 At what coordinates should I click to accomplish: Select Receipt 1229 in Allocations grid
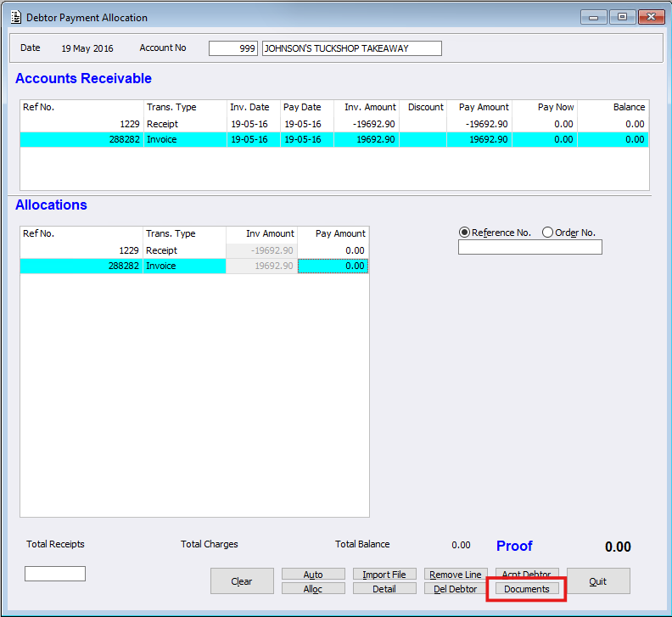point(194,250)
